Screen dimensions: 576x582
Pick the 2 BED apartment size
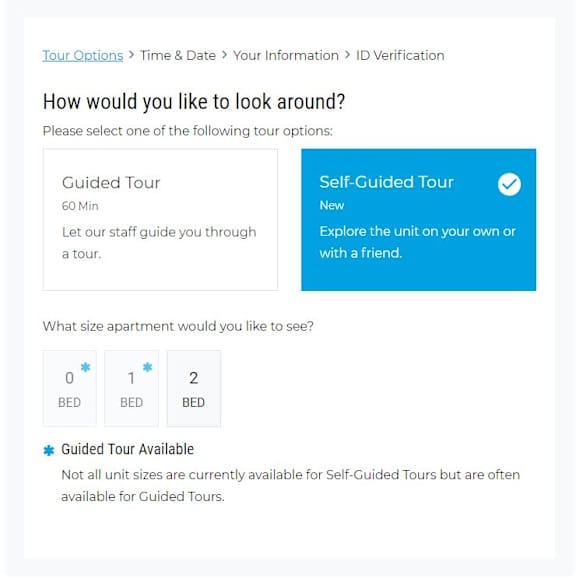(x=193, y=388)
